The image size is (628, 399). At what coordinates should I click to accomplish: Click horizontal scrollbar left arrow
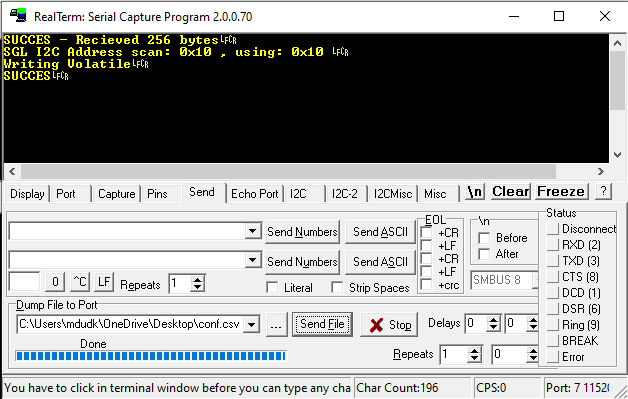pyautogui.click(x=12, y=171)
